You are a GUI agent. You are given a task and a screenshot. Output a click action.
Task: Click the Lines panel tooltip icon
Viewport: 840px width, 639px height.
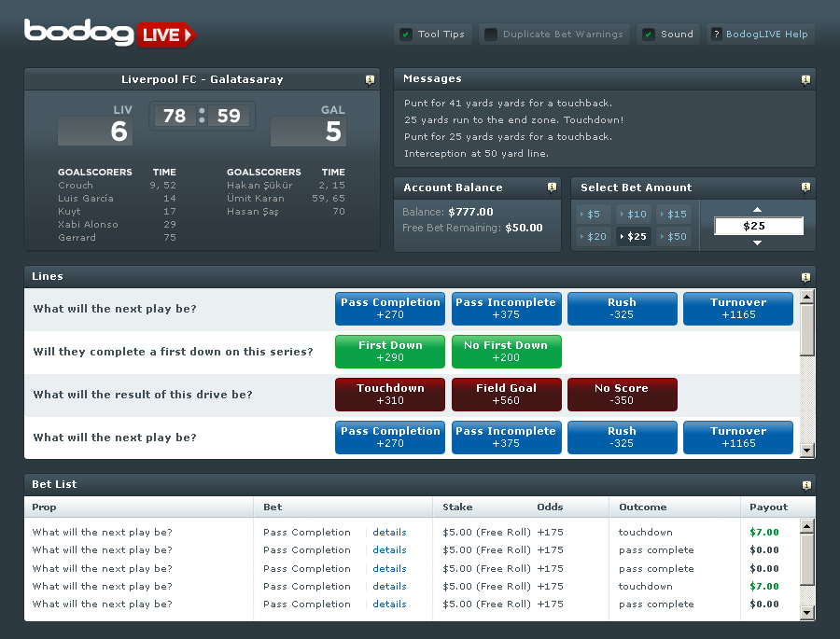(x=805, y=277)
